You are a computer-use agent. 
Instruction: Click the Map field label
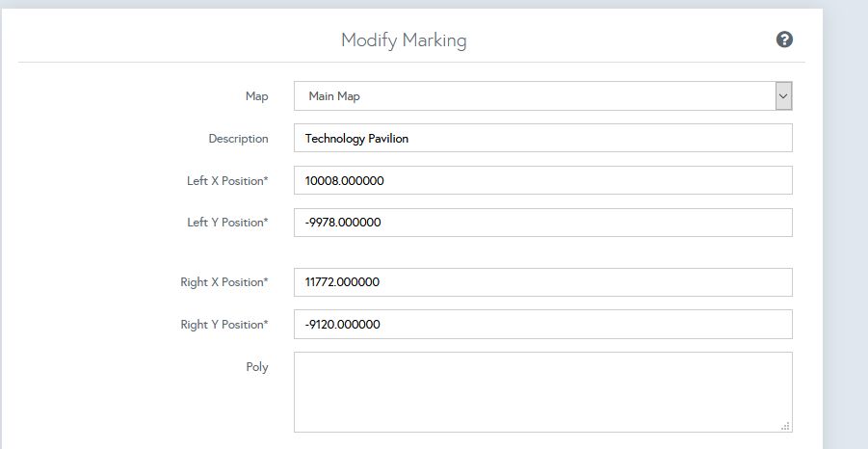click(x=256, y=96)
